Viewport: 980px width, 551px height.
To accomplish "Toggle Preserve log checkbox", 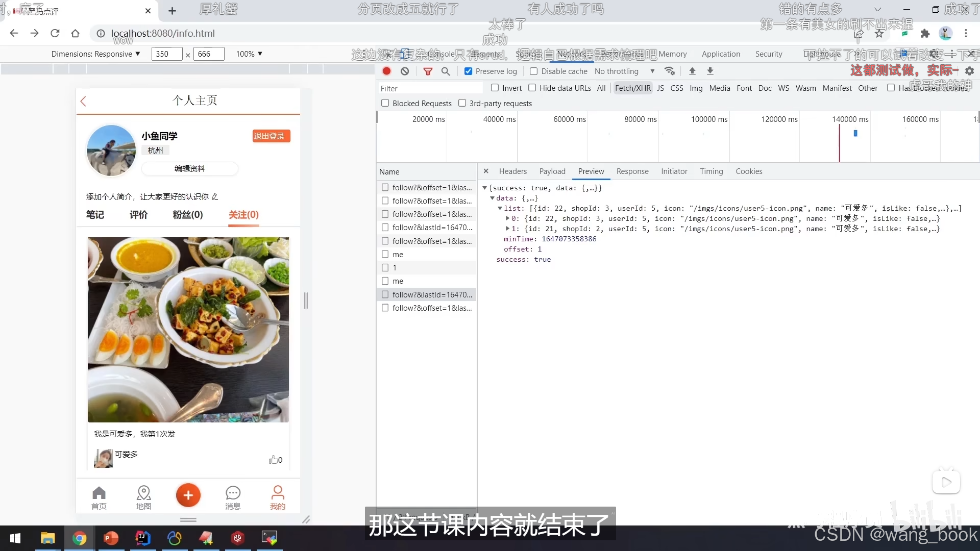I will click(468, 71).
